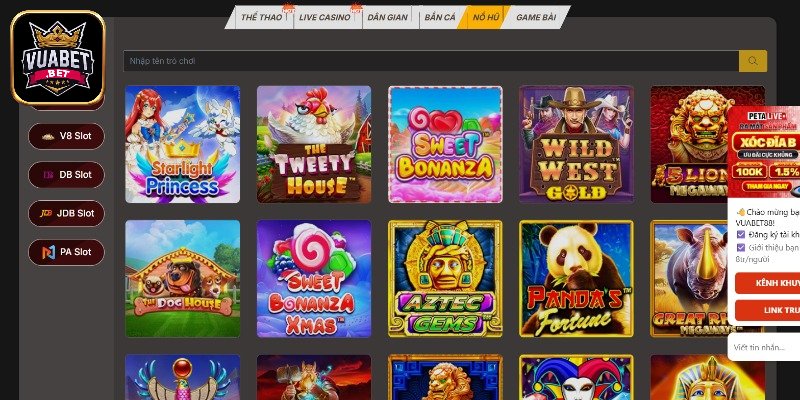Launch Aztec Gems game
Screen dimensions: 800x400
[x=445, y=279]
